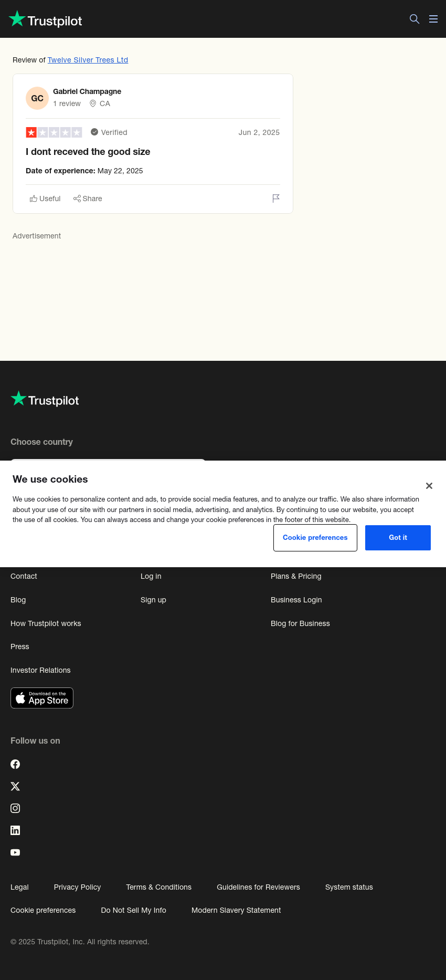This screenshot has width=446, height=980.
Task: Open the Press footer link
Action: (20, 647)
